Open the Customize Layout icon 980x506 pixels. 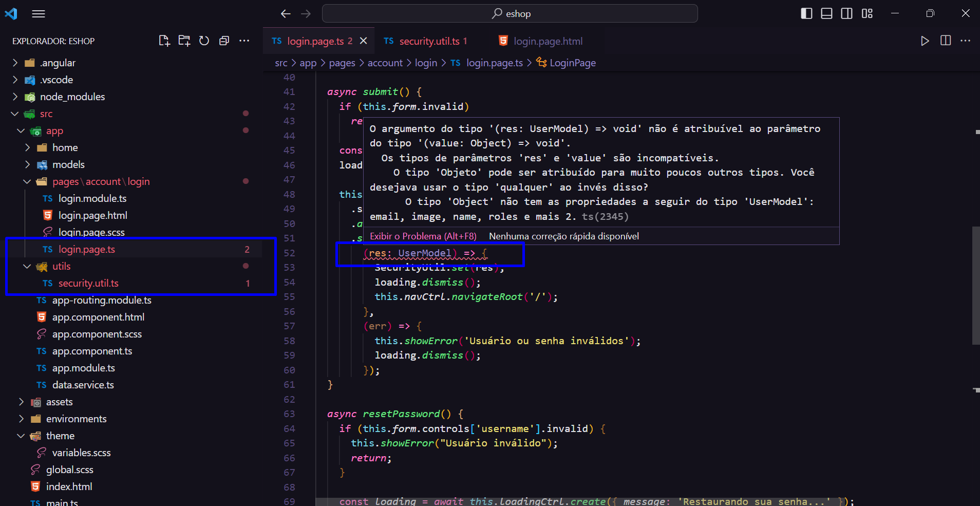(x=867, y=13)
